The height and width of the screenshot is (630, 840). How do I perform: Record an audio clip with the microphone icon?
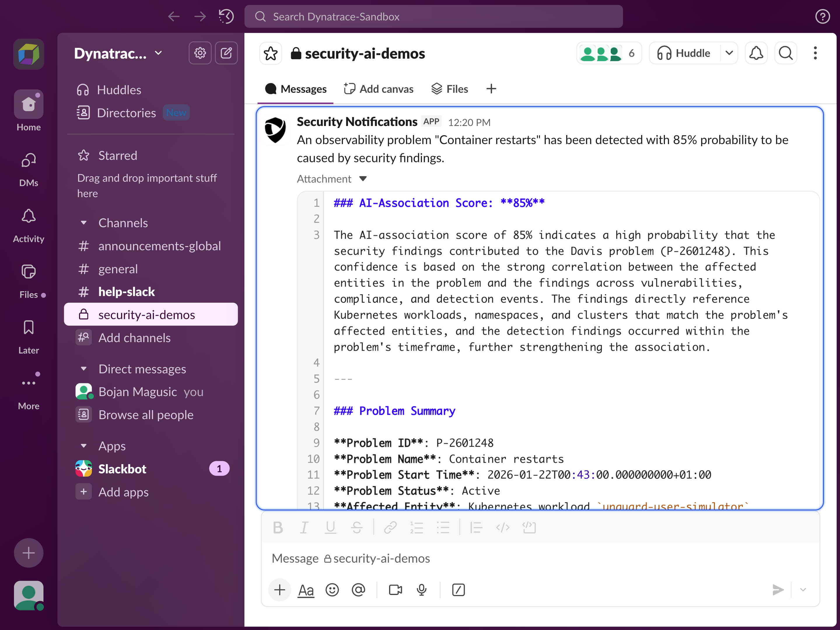[x=421, y=590]
